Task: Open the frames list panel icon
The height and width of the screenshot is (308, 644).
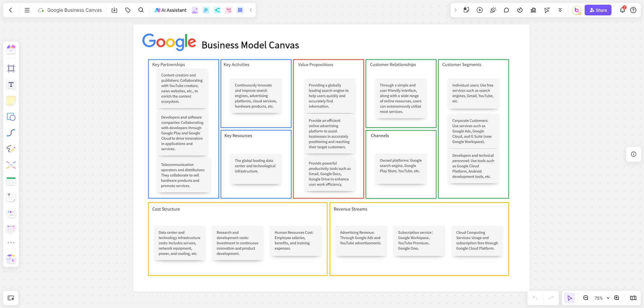Action: (11, 298)
